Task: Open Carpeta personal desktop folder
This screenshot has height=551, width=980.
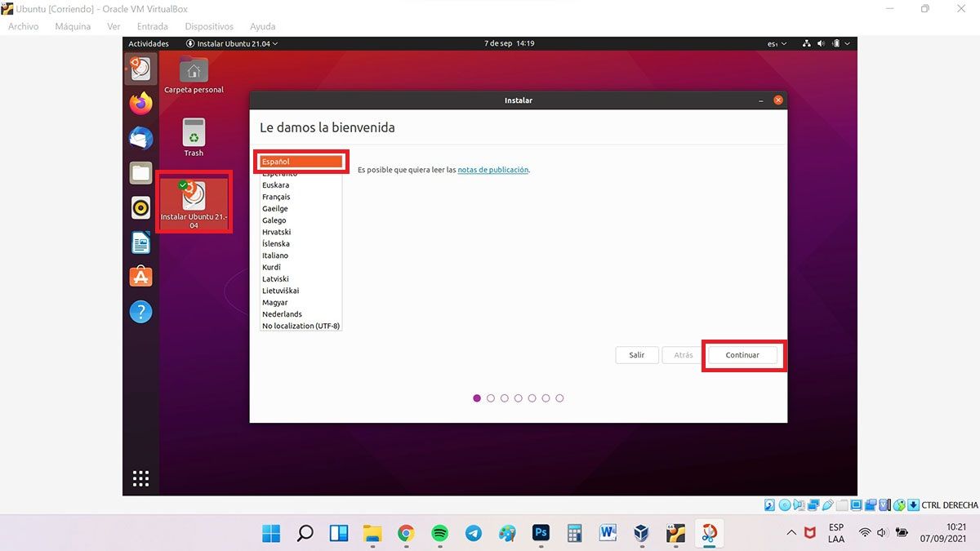Action: [x=194, y=72]
